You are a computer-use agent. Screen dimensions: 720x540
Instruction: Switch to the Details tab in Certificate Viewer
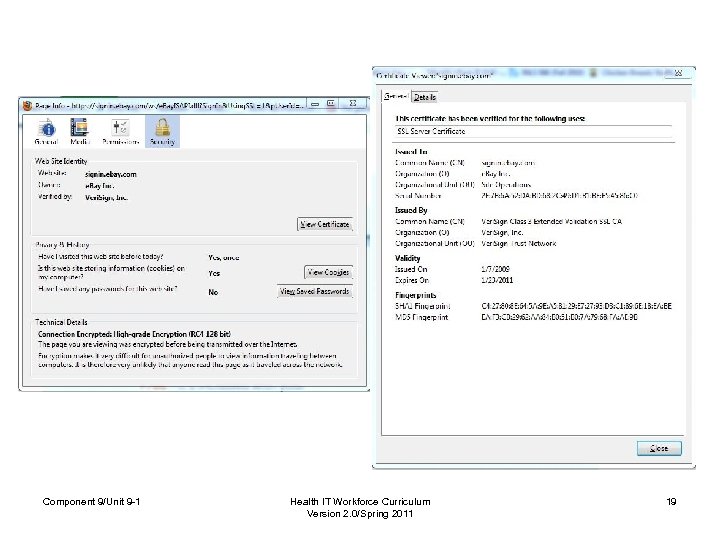[425, 97]
